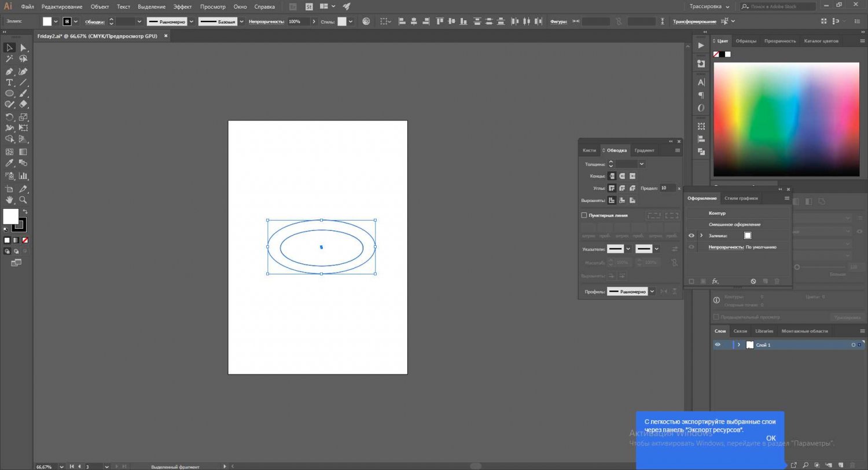Open the right arrowhead Указатели dropdown
The image size is (868, 470).
pyautogui.click(x=656, y=249)
